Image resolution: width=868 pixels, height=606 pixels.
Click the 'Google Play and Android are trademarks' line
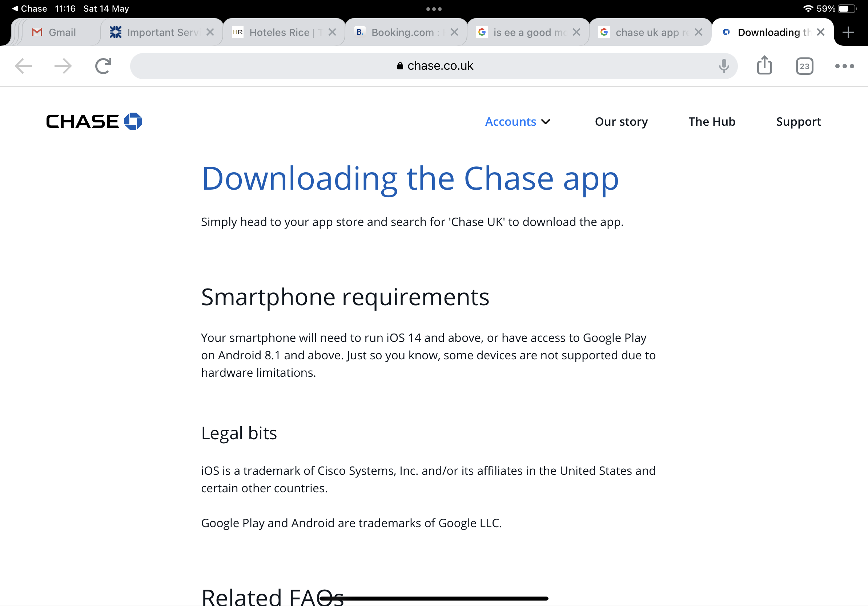(x=351, y=523)
